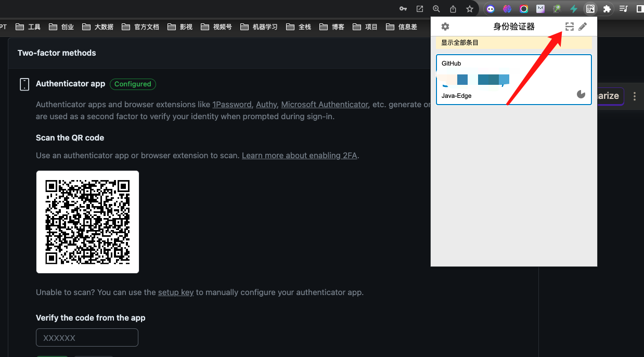Open the Authenticator settings gear
This screenshot has width=644, height=357.
pos(445,27)
